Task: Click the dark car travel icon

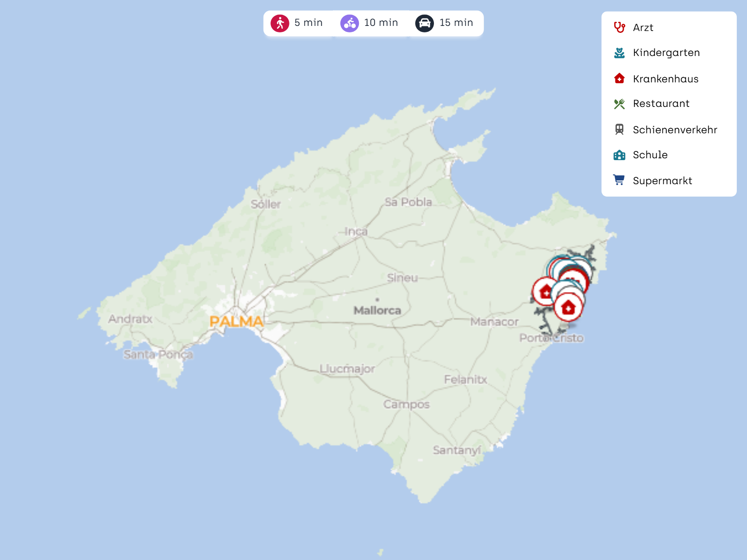Action: (424, 23)
